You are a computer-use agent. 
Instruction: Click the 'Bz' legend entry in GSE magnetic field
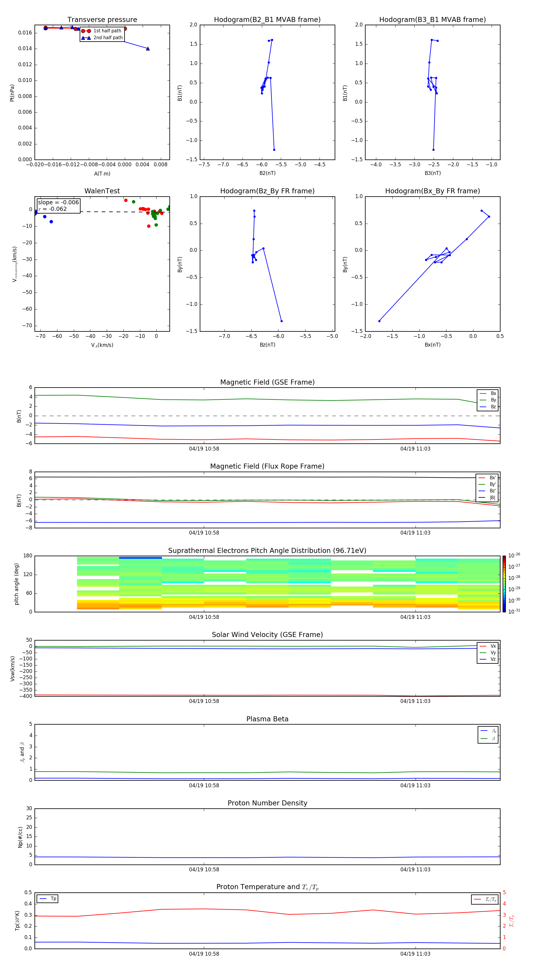[x=488, y=407]
